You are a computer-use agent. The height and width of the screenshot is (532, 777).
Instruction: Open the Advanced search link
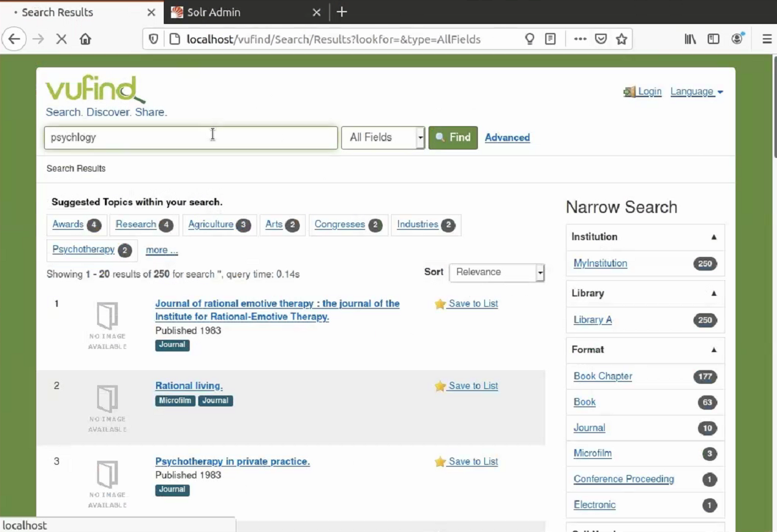pos(507,138)
